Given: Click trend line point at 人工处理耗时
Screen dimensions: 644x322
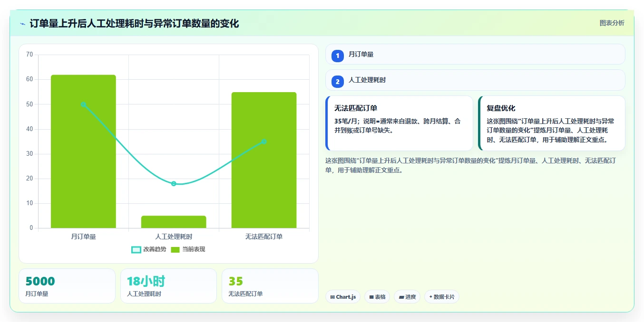Looking at the screenshot, I should click(174, 184).
